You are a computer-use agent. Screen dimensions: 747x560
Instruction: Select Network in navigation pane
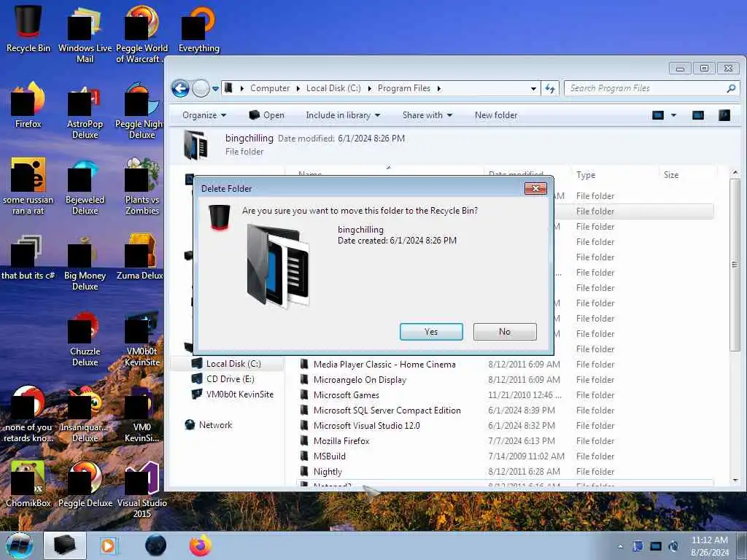point(215,425)
